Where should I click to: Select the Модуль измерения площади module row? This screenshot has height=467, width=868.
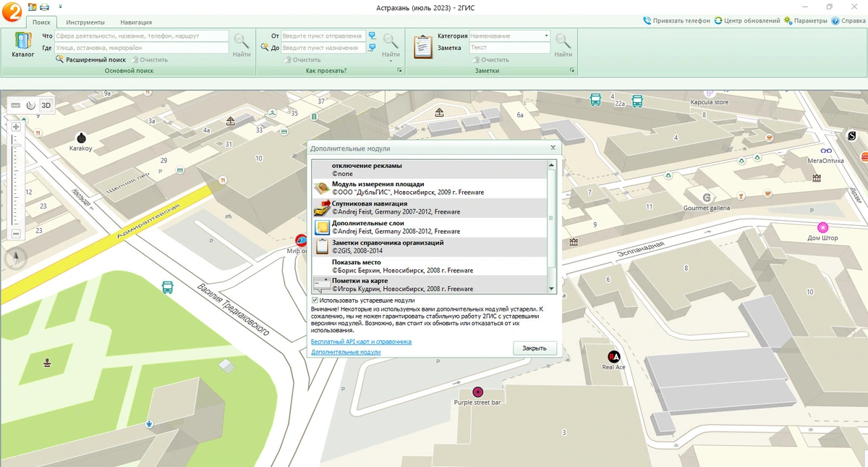(430, 188)
